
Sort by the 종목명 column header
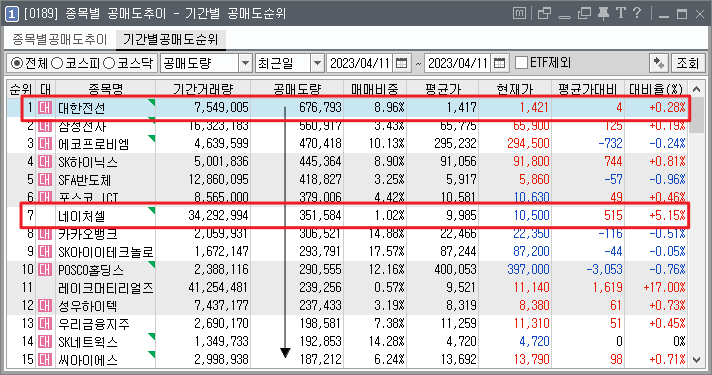(105, 89)
